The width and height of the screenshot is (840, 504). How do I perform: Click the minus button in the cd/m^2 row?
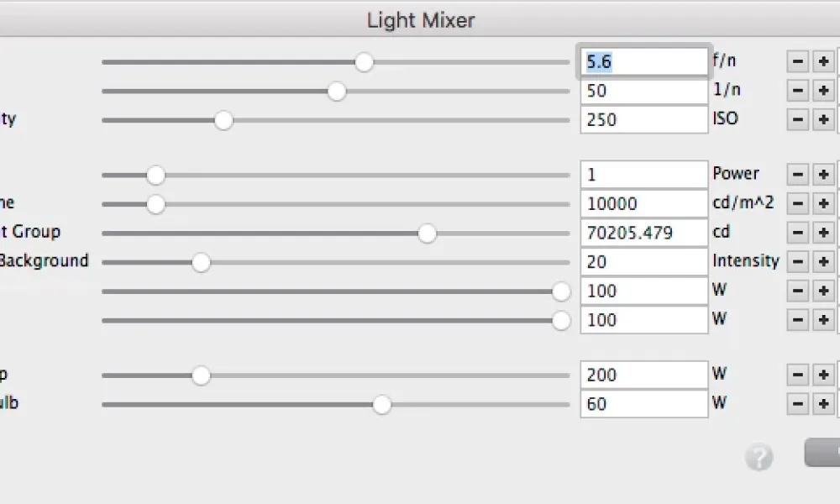(x=798, y=203)
